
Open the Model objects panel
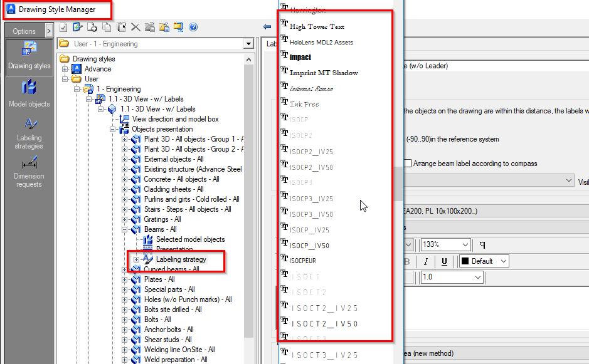(29, 94)
